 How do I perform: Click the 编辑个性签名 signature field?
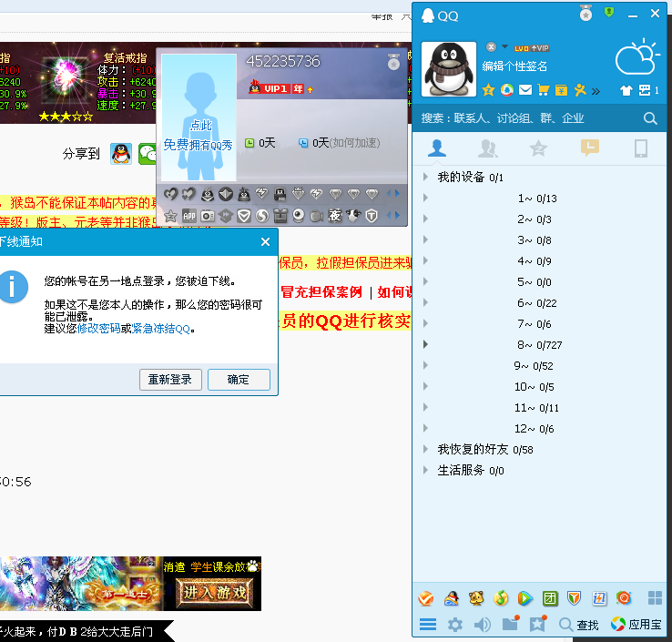click(x=514, y=66)
